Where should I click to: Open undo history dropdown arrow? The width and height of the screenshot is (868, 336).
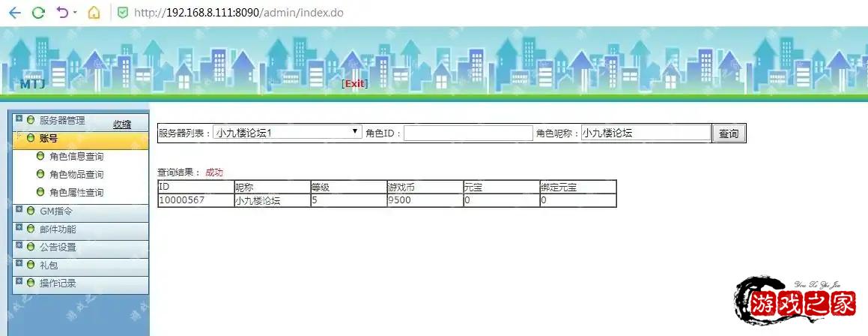tap(75, 13)
